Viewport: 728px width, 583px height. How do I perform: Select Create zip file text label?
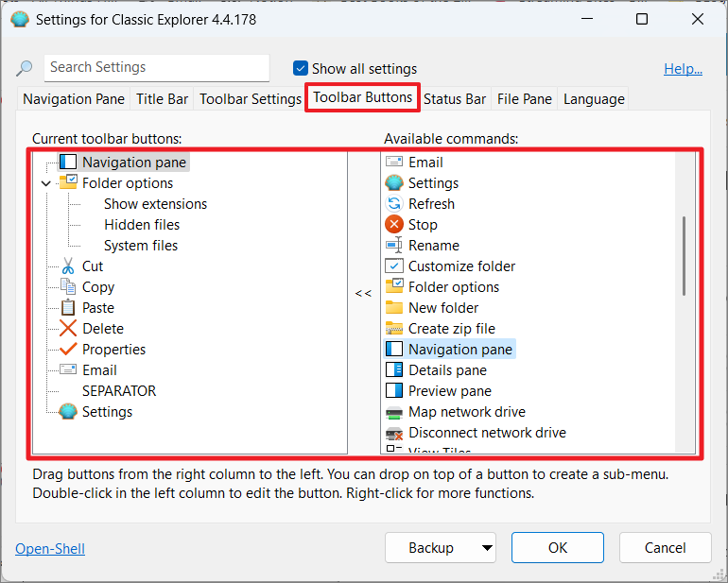point(452,329)
